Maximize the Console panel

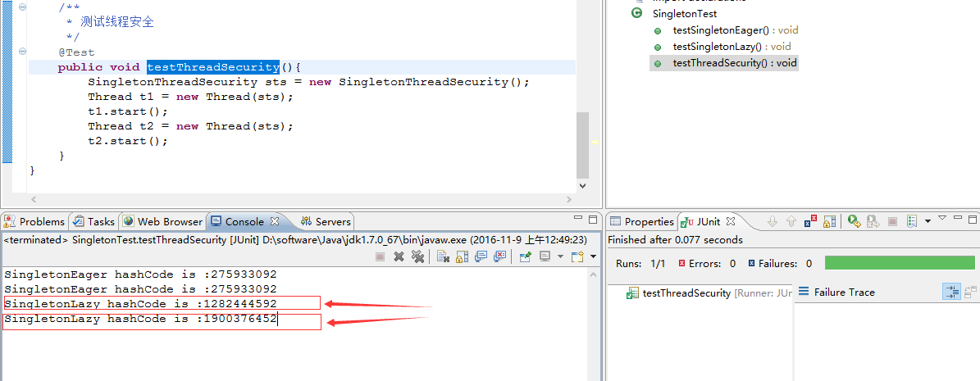coord(593,220)
